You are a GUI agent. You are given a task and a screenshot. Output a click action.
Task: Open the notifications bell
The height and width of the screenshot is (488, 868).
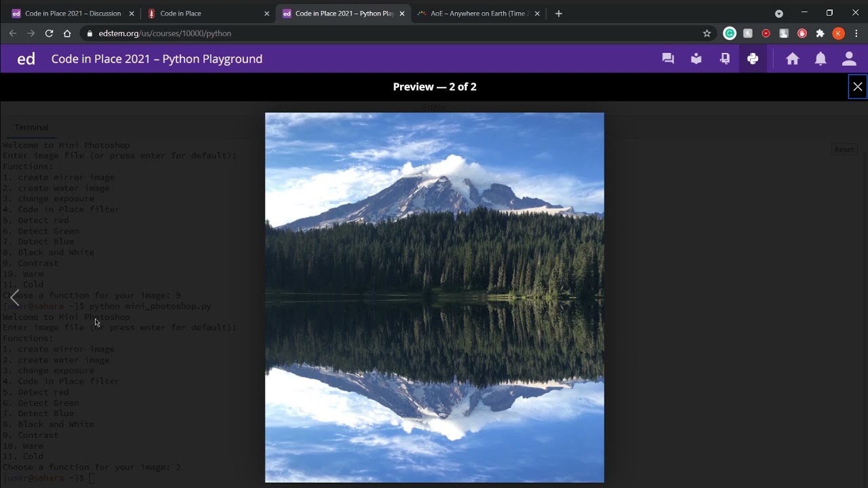821,59
